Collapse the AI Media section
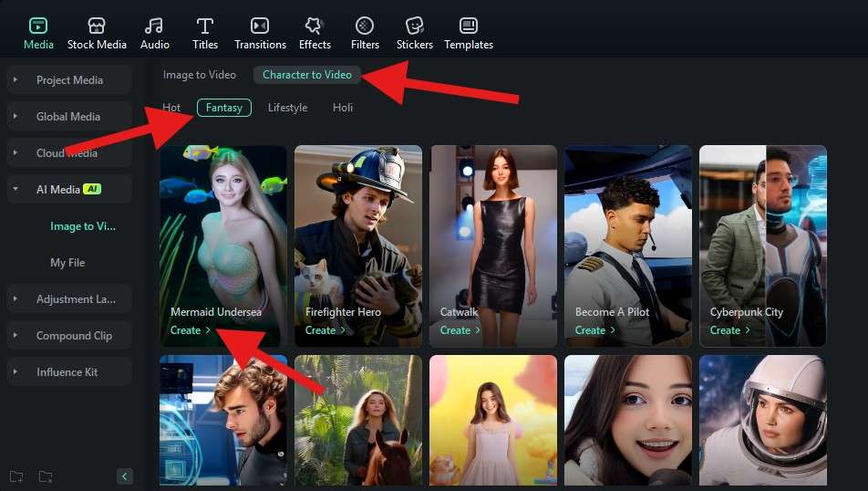This screenshot has width=868, height=491. tap(15, 190)
